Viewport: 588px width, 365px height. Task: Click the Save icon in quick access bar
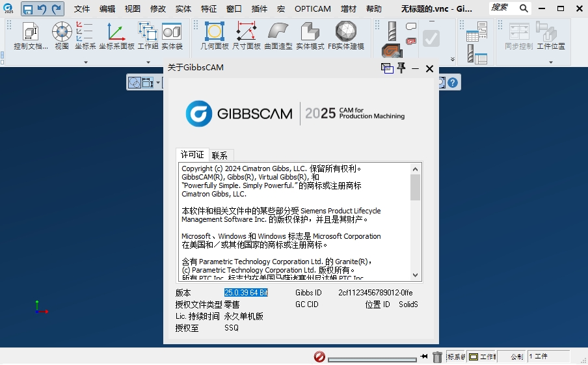pos(27,9)
